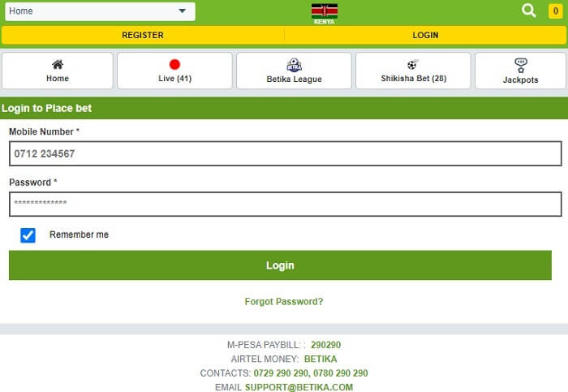The height and width of the screenshot is (392, 568).
Task: Click the contact numbers 0729 290 290, 0780 290 290
Action: point(311,373)
